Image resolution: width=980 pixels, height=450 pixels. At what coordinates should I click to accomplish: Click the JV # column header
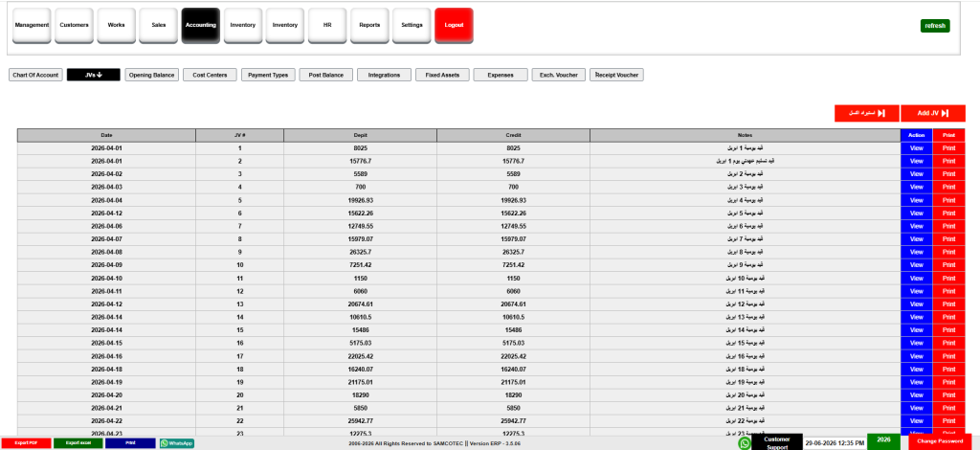point(239,135)
